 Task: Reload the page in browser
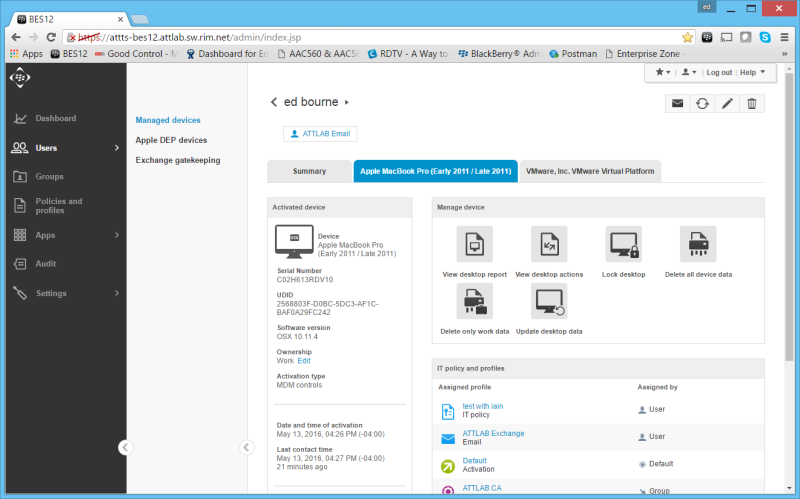[x=51, y=37]
